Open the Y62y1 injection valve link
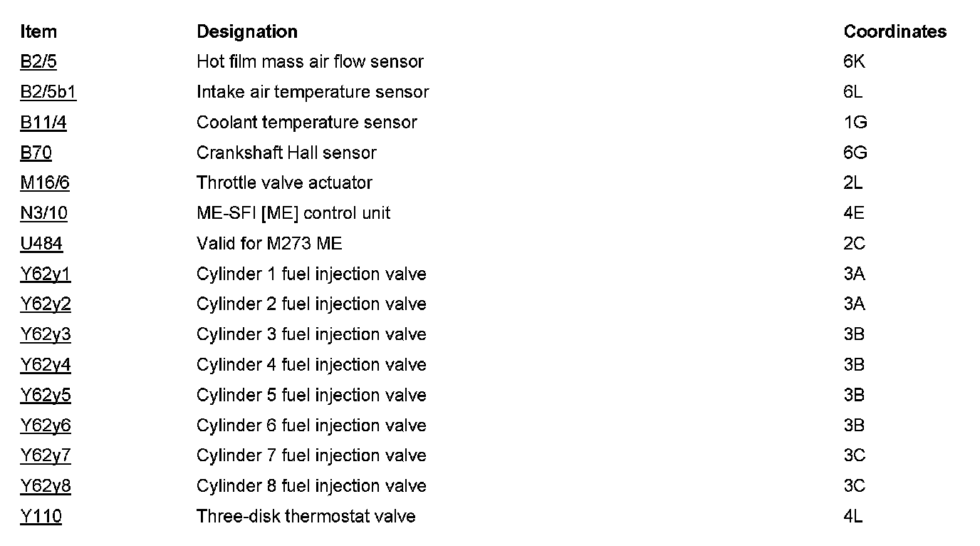 point(46,274)
